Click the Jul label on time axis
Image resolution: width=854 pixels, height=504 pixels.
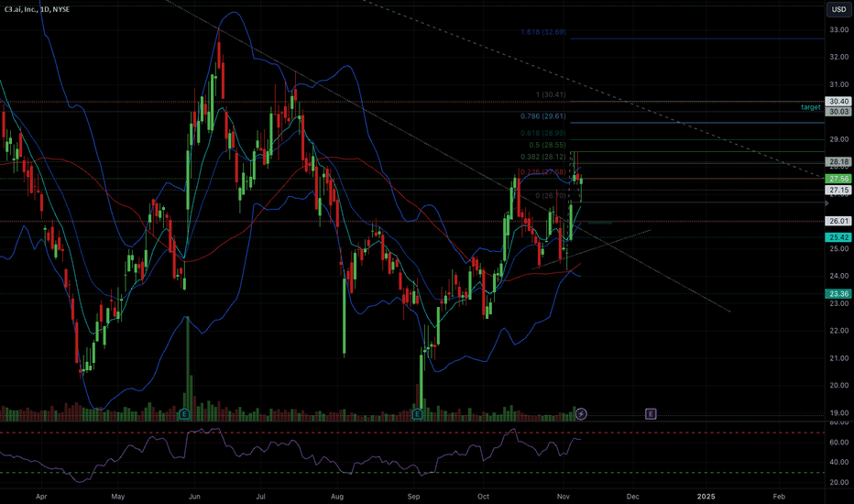(261, 497)
